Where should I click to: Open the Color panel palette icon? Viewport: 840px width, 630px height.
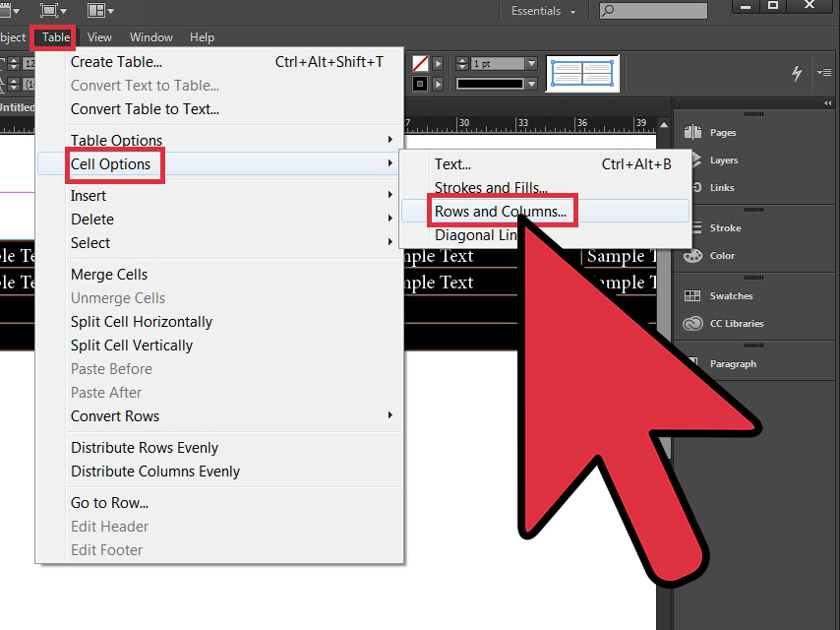coord(692,255)
